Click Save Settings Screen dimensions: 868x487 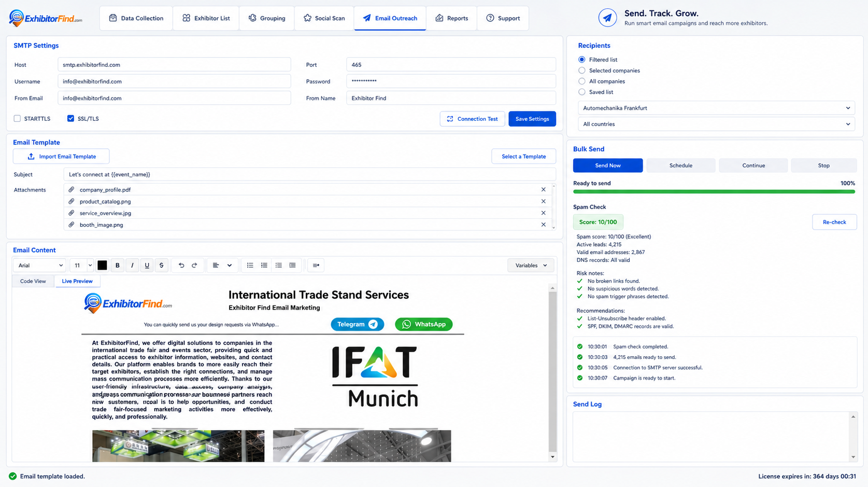tap(532, 119)
